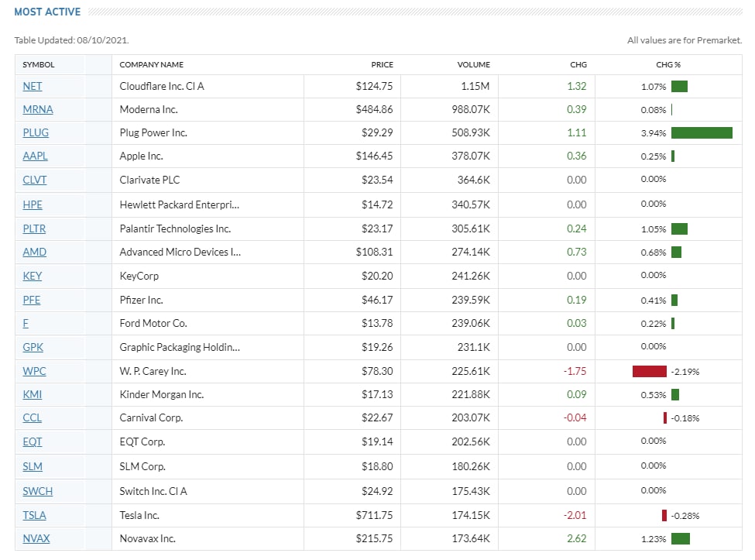Click the $711.75 Tesla price
The height and width of the screenshot is (560, 755).
[x=374, y=515]
